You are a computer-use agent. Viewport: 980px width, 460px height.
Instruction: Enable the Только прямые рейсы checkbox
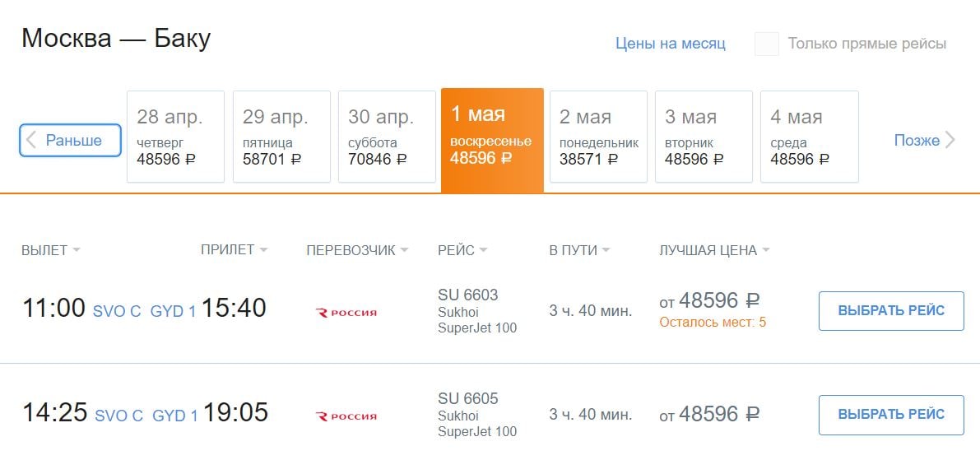(767, 44)
